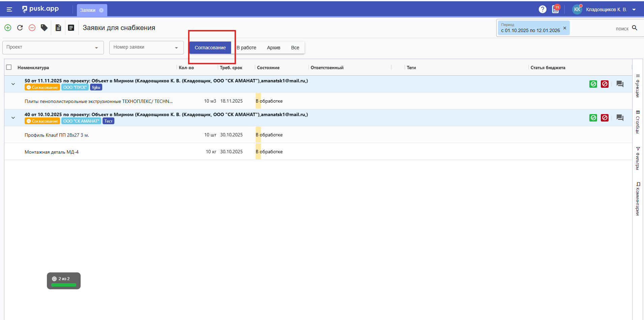This screenshot has width=644, height=320.
Task: Switch to the Архив tab
Action: pos(274,48)
